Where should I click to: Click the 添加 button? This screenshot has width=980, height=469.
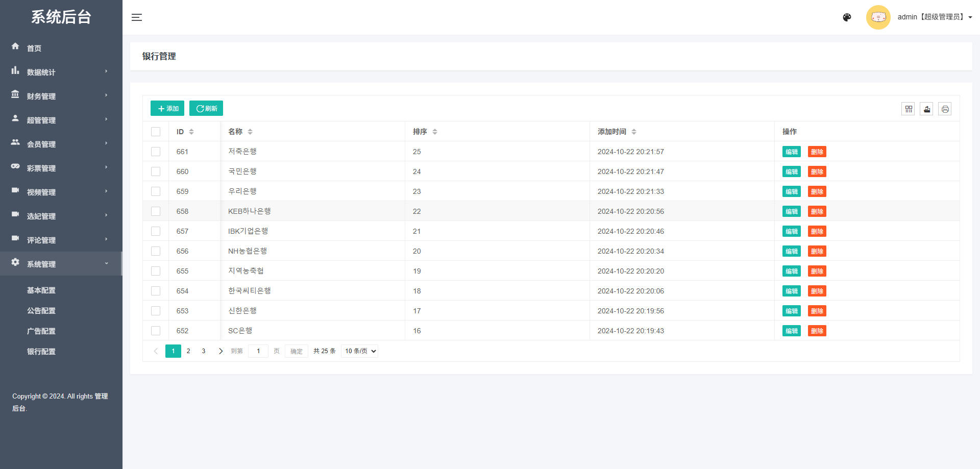tap(167, 108)
